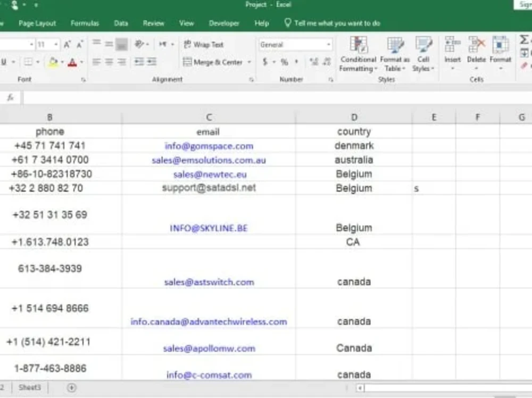Expand the General number format dropdown
Image resolution: width=532 pixels, height=398 pixels.
pyautogui.click(x=328, y=45)
